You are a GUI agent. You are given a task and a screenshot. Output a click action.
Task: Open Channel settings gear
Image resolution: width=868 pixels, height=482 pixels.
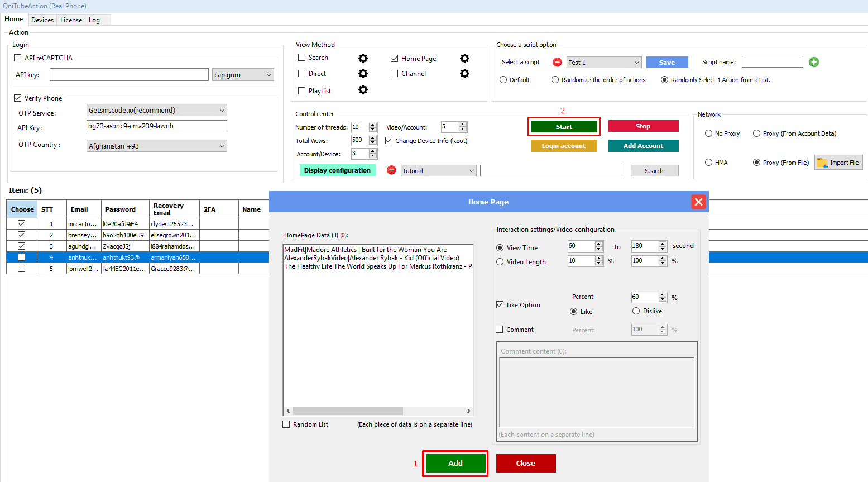click(464, 74)
